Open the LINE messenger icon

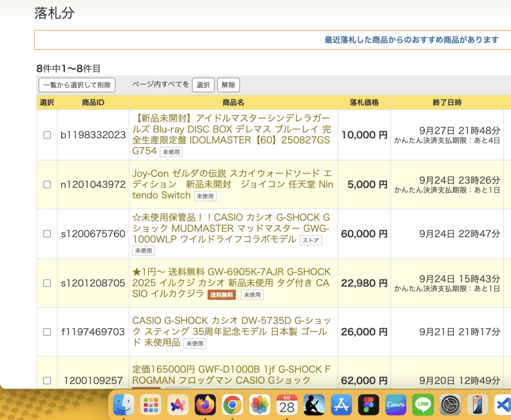pyautogui.click(x=423, y=405)
